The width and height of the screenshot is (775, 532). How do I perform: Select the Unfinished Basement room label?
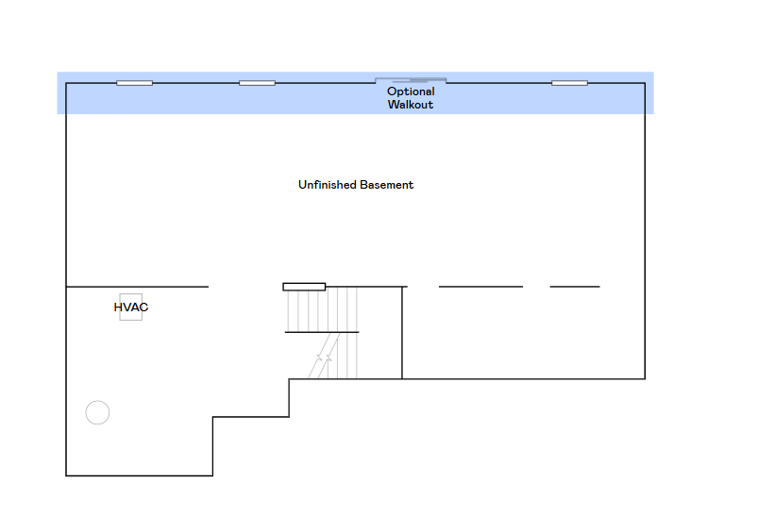point(356,185)
